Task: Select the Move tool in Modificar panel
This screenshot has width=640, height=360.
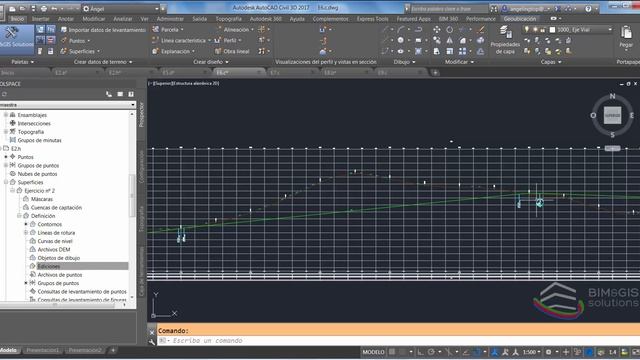Action: point(437,30)
